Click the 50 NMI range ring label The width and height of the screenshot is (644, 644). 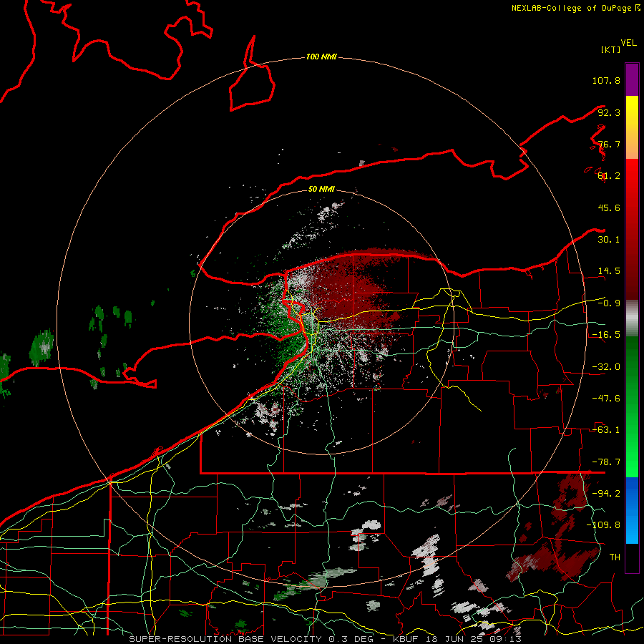(321, 189)
